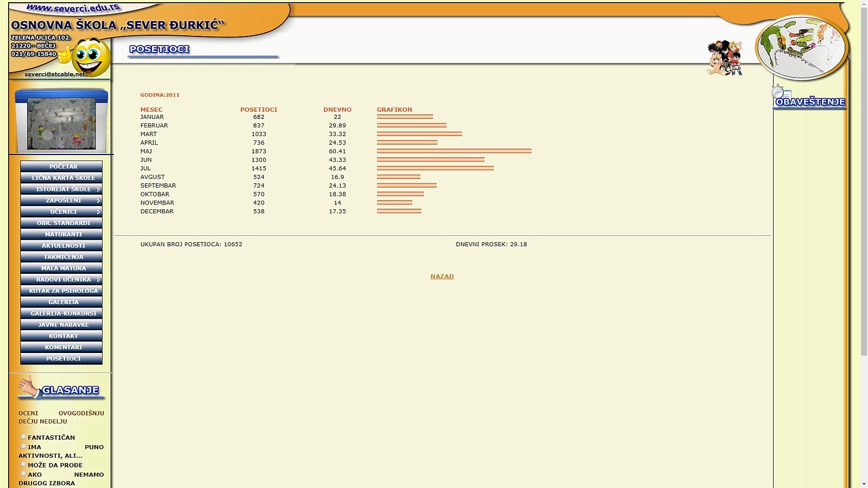This screenshot has width=868, height=488.
Task: Expand the Radovi učenika submenu arrow
Action: tap(98, 280)
